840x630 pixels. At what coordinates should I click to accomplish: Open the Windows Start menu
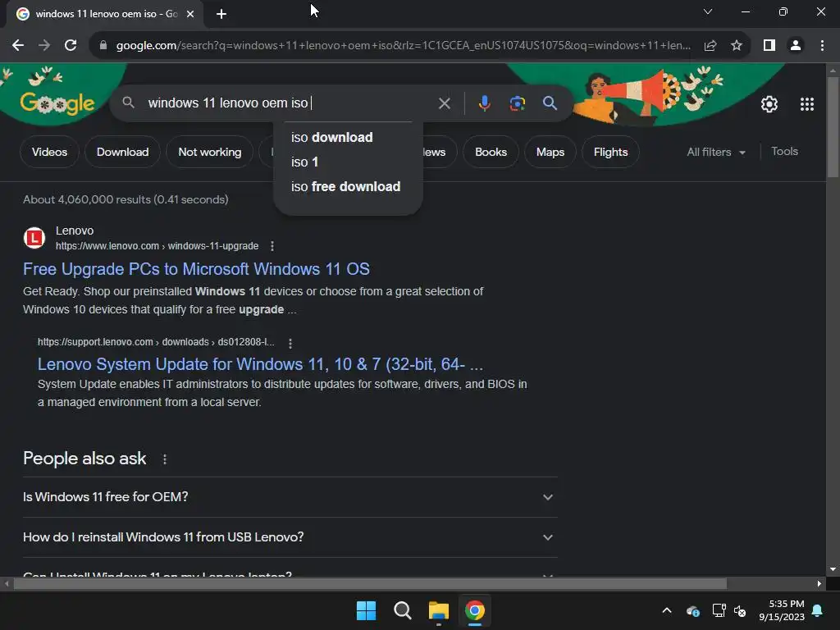(367, 610)
